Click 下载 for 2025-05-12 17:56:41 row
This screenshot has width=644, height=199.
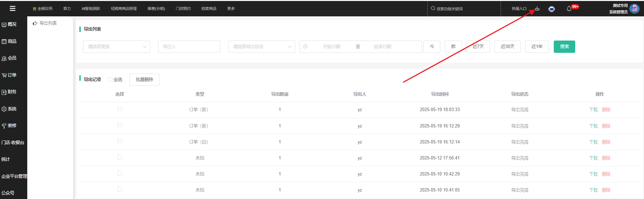[x=594, y=158]
